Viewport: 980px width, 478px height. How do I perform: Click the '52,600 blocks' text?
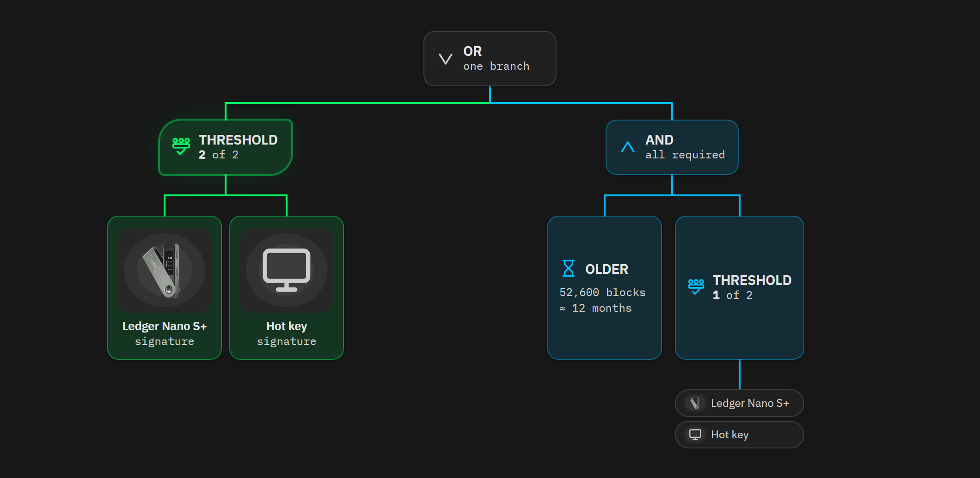coord(602,292)
